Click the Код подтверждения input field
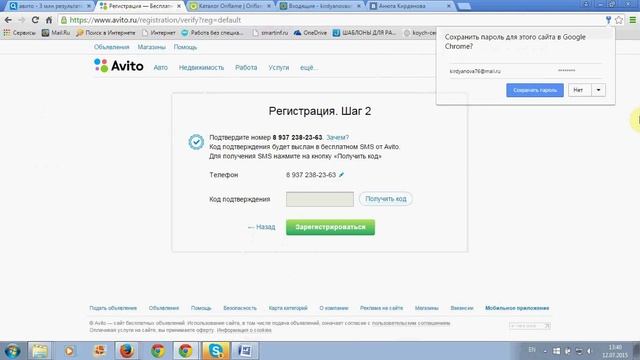 pos(320,199)
